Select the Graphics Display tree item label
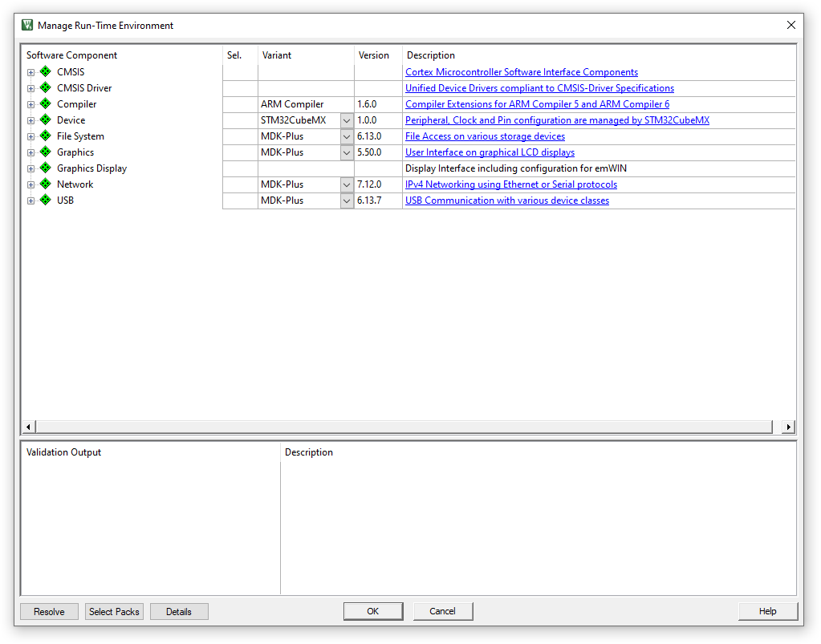Image resolution: width=821 pixels, height=644 pixels. [x=91, y=168]
